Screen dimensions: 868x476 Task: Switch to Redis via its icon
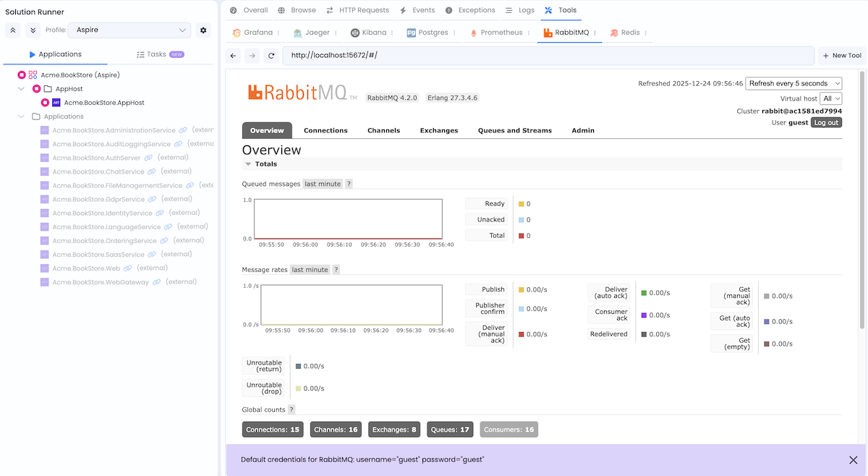point(614,33)
